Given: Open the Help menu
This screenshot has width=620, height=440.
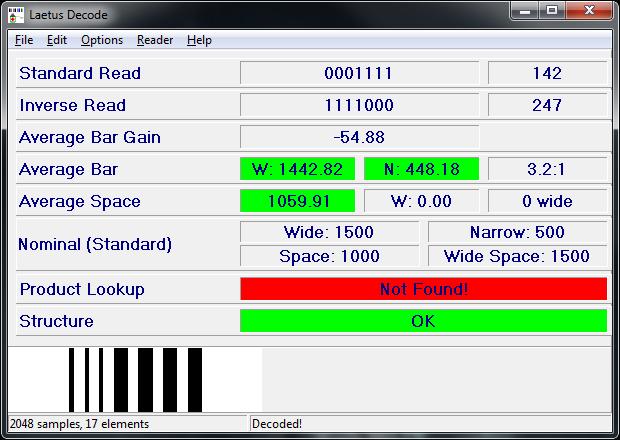Looking at the screenshot, I should tap(199, 40).
